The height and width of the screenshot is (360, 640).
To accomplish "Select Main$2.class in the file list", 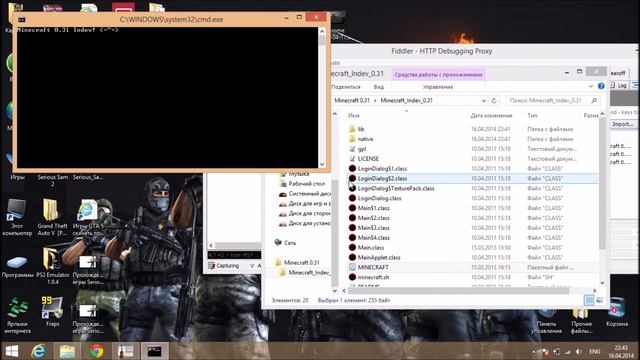I will [x=373, y=218].
